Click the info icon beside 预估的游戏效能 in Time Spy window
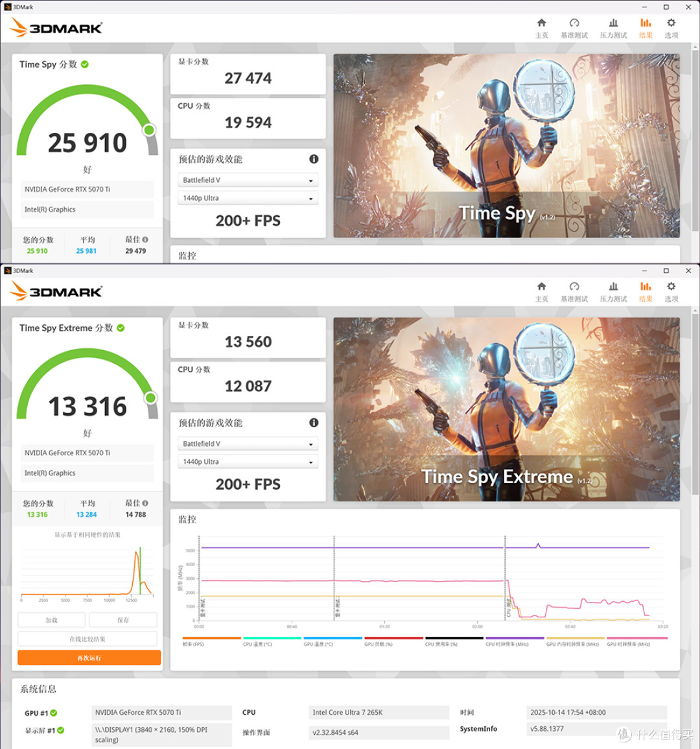700x749 pixels. [314, 159]
